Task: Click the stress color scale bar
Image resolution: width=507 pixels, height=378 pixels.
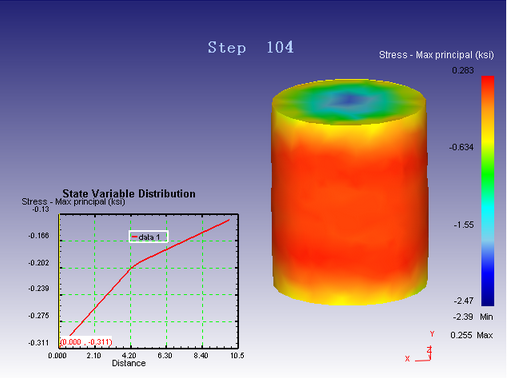Action: pyautogui.click(x=488, y=191)
